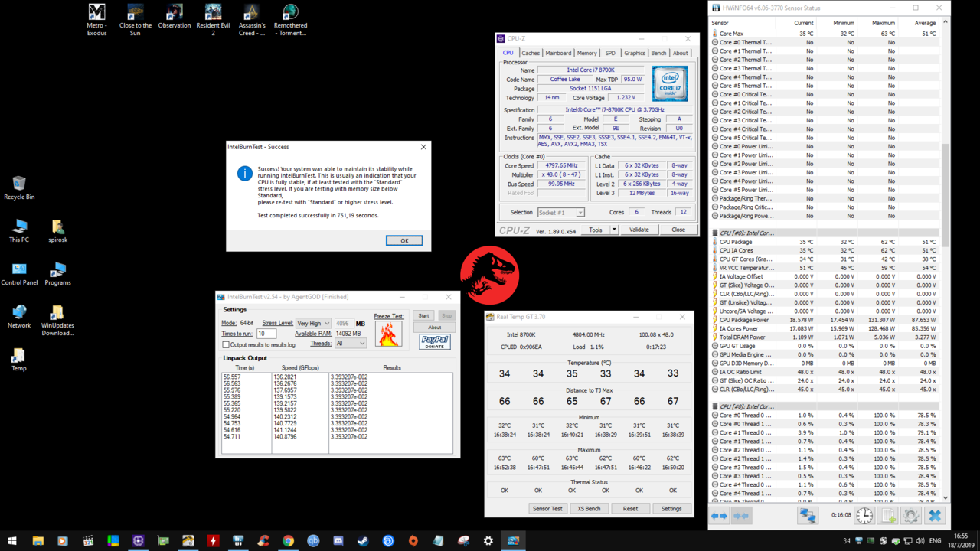
Task: Open Google Chrome from the taskbar
Action: coord(288,540)
